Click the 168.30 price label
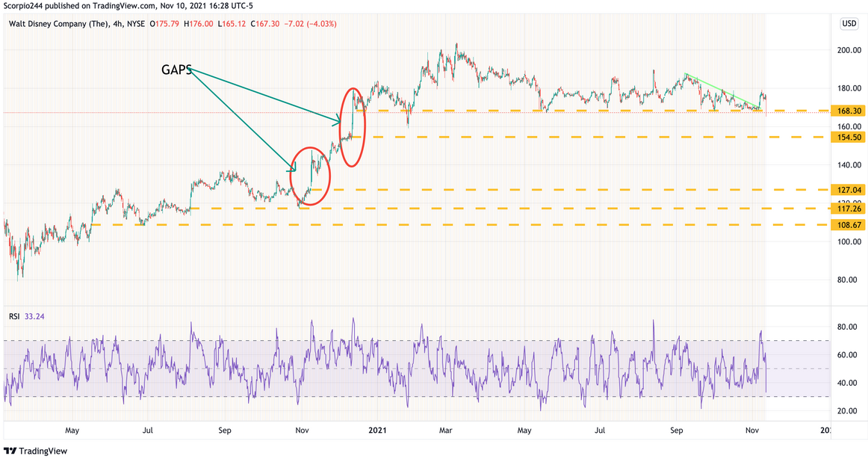The width and height of the screenshot is (868, 459). pos(848,111)
